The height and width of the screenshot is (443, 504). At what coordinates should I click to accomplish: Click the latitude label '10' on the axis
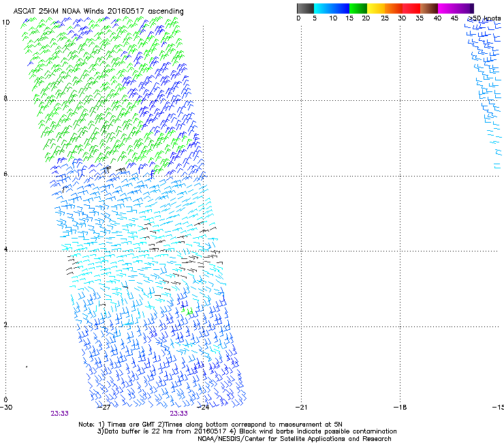(x=5, y=22)
